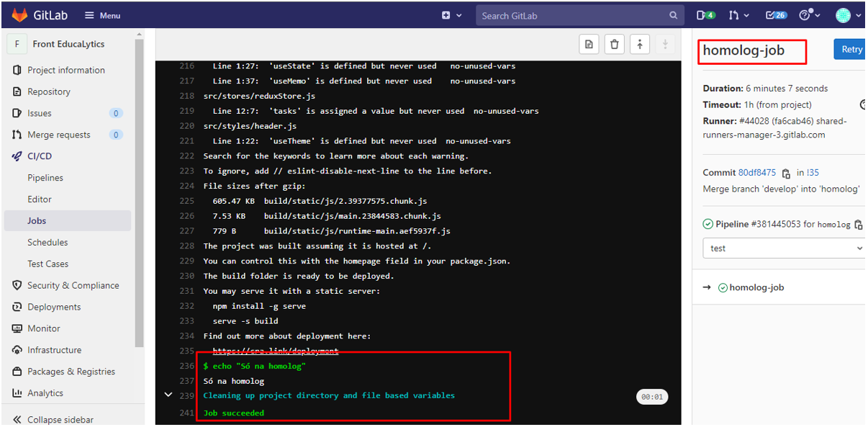
Task: Open pipeline #381445053 link
Action: (x=776, y=224)
